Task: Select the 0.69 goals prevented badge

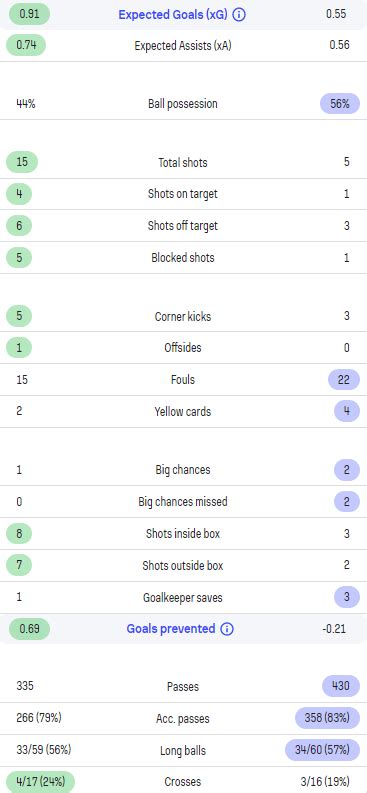Action: [x=28, y=629]
